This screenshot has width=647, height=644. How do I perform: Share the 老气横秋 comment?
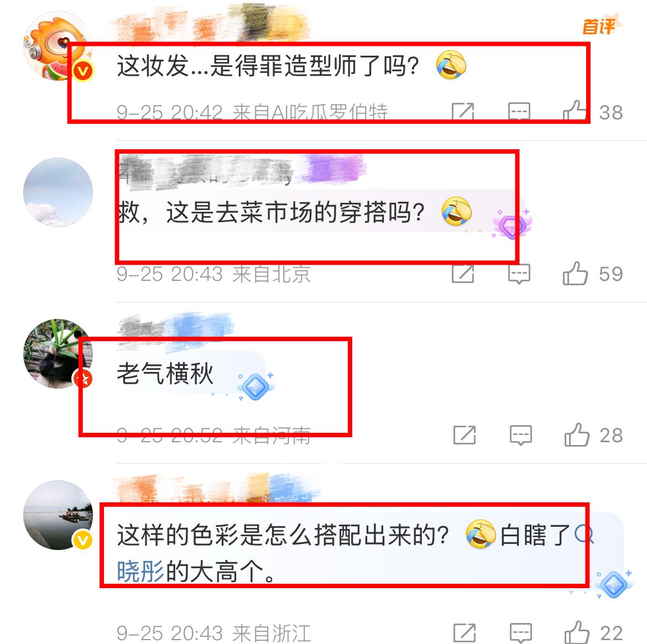[465, 435]
